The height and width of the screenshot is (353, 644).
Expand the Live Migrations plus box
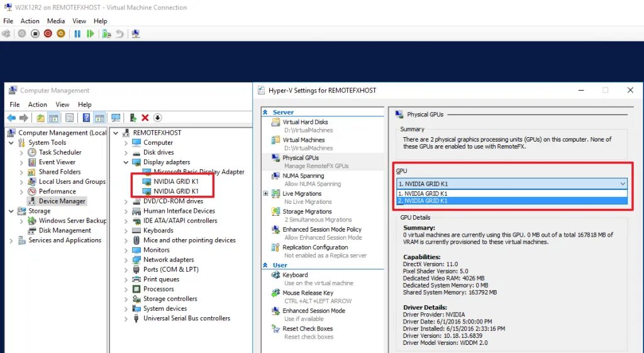(265, 194)
